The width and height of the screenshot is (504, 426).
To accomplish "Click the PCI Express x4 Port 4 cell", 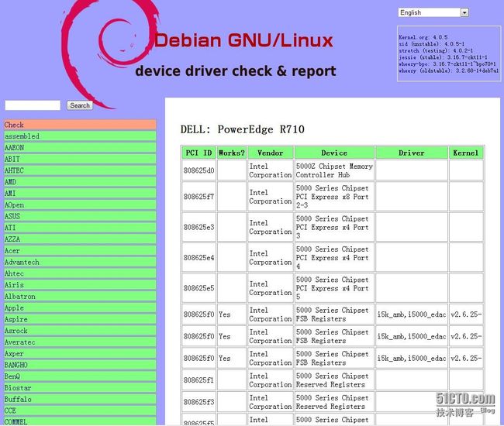I will pyautogui.click(x=334, y=257).
